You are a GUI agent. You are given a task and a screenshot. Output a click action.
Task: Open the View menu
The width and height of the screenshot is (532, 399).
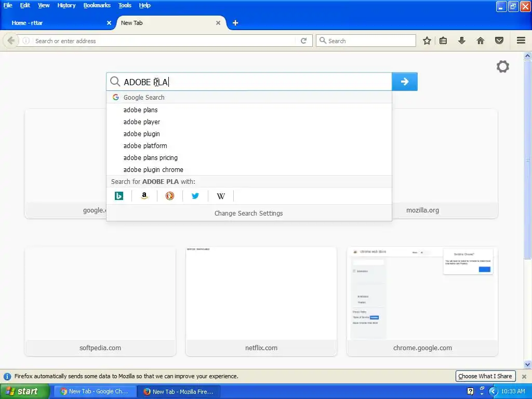click(44, 5)
